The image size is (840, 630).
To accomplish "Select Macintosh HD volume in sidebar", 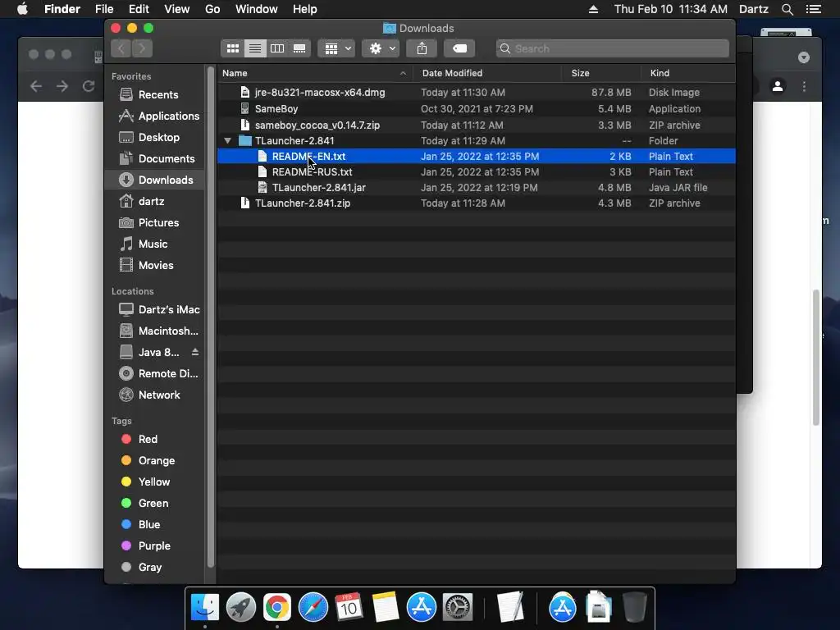I will pyautogui.click(x=158, y=331).
